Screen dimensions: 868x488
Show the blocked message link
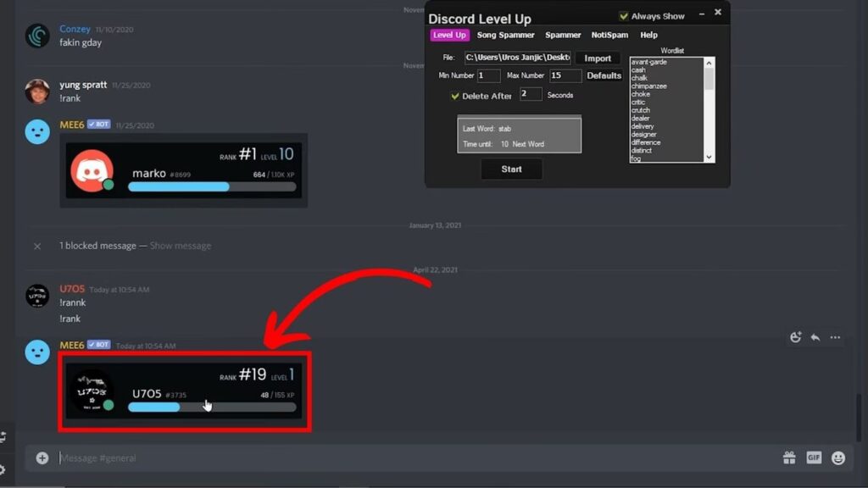point(181,246)
